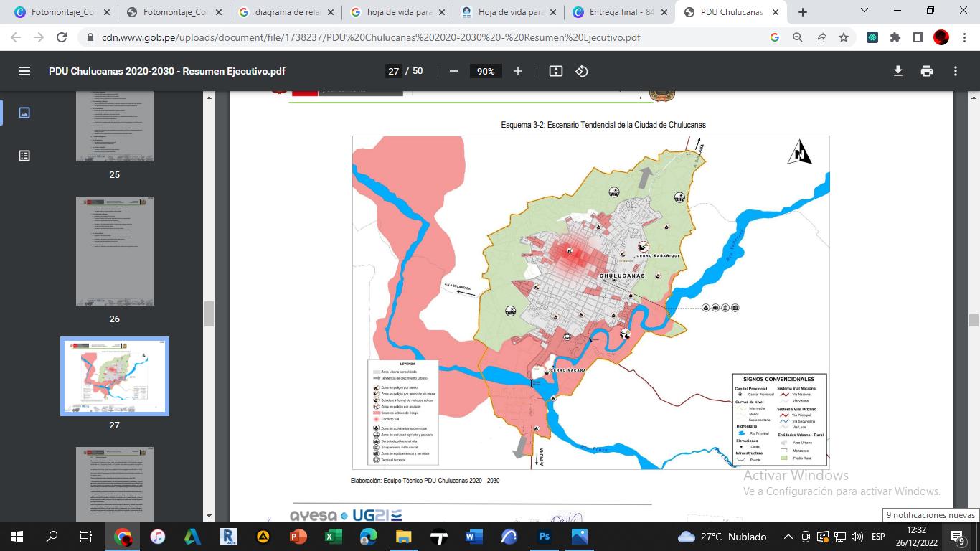Rotate the PDF counterclockwise
980x551 pixels.
582,71
